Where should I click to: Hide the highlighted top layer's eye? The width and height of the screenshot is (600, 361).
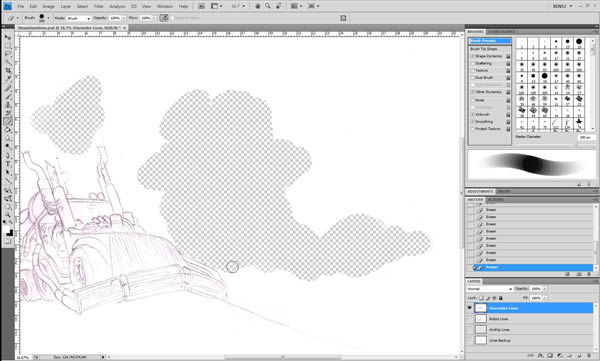470,308
